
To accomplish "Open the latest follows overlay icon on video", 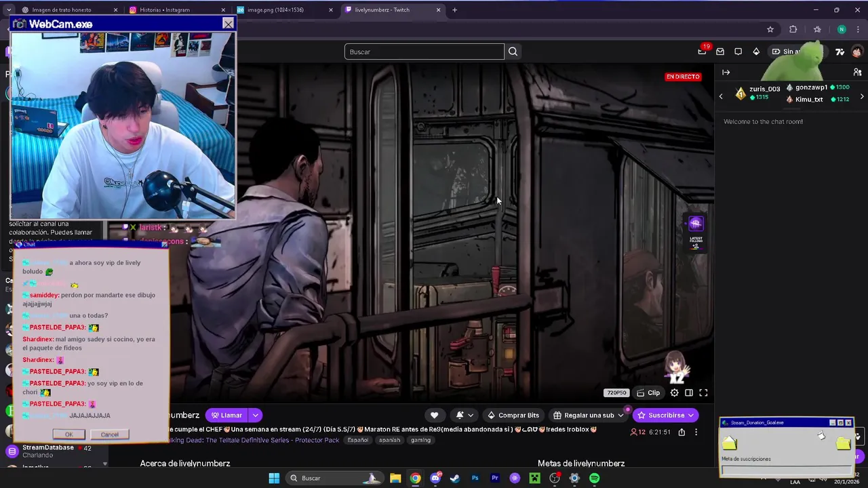I will [x=696, y=232].
